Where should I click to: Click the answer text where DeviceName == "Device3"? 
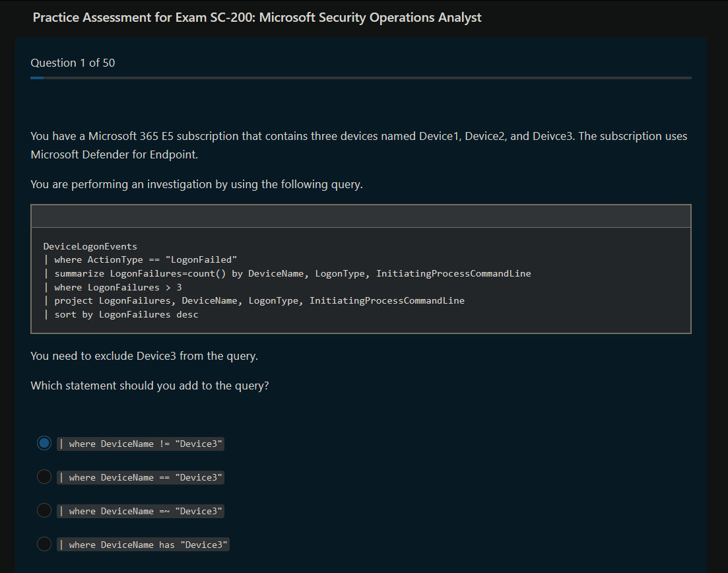[x=141, y=477]
